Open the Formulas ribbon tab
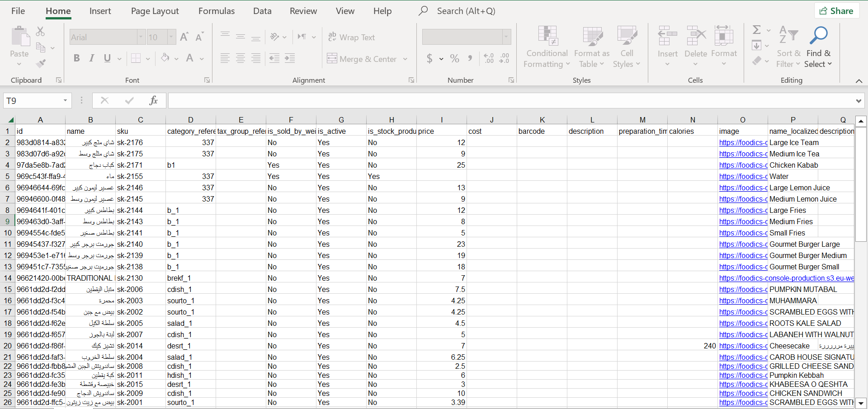 pyautogui.click(x=216, y=11)
